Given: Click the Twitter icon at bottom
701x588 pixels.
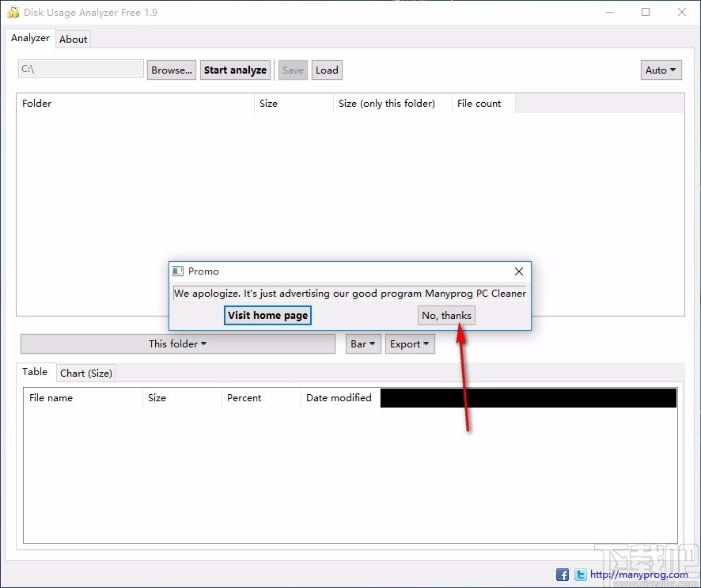Looking at the screenshot, I should [580, 575].
